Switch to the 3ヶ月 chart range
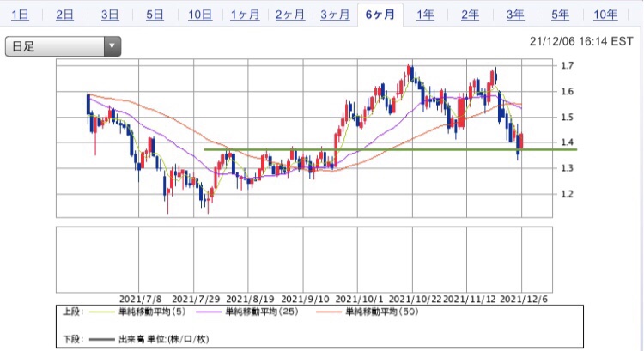The width and height of the screenshot is (644, 351). pos(335,15)
